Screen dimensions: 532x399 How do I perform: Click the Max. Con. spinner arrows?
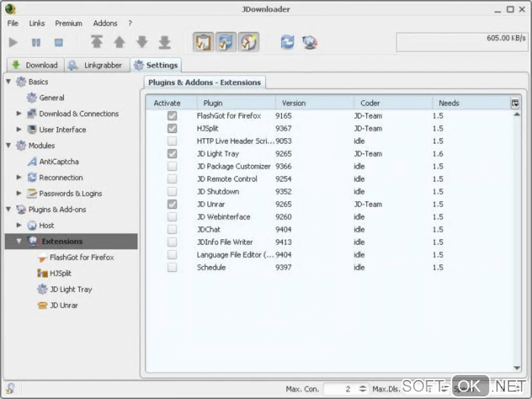click(362, 389)
